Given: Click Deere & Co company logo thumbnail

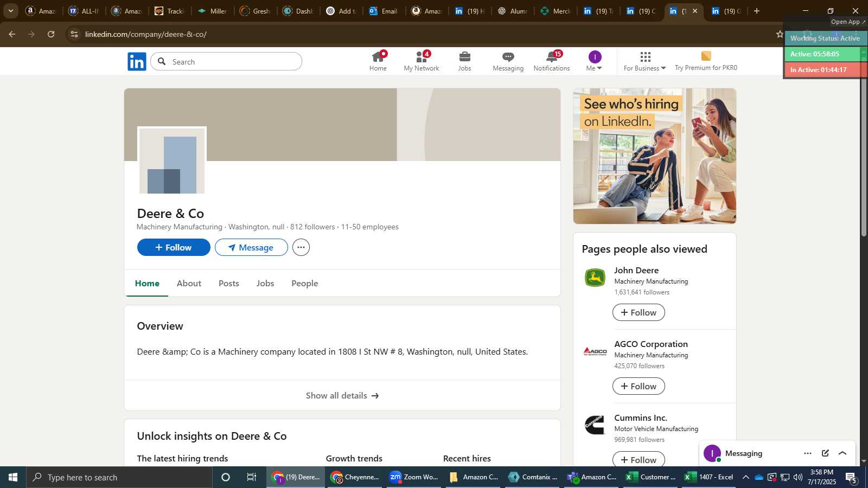Looking at the screenshot, I should [172, 161].
